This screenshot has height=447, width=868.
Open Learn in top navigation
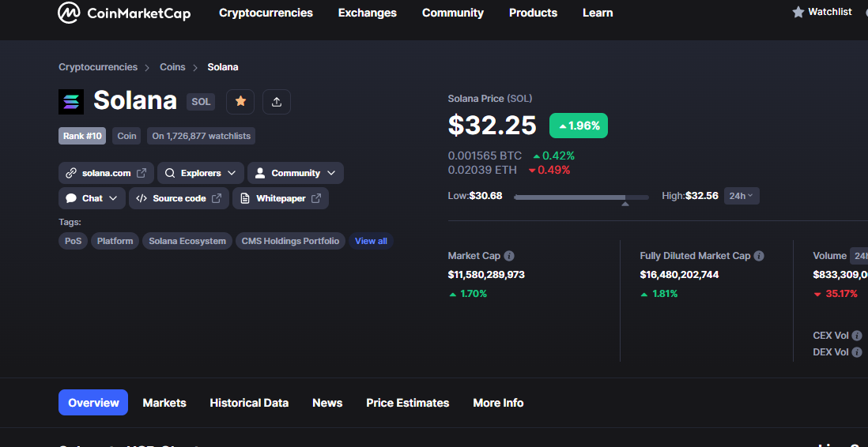pos(598,13)
